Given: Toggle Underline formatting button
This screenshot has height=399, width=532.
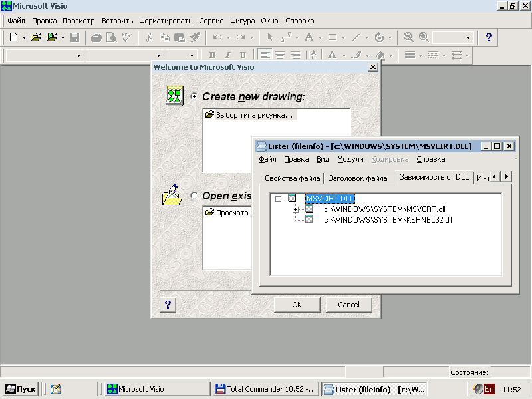Looking at the screenshot, I should [243, 55].
